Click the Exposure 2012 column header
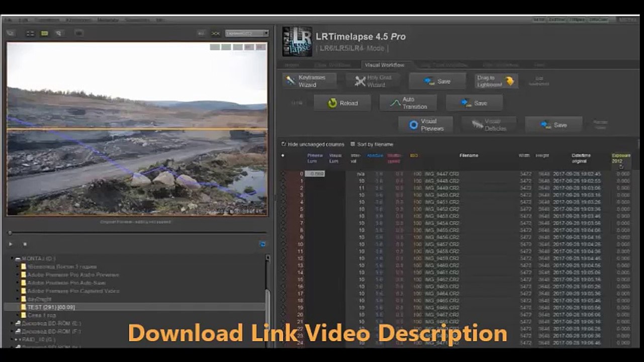The image size is (644, 362). [621, 158]
